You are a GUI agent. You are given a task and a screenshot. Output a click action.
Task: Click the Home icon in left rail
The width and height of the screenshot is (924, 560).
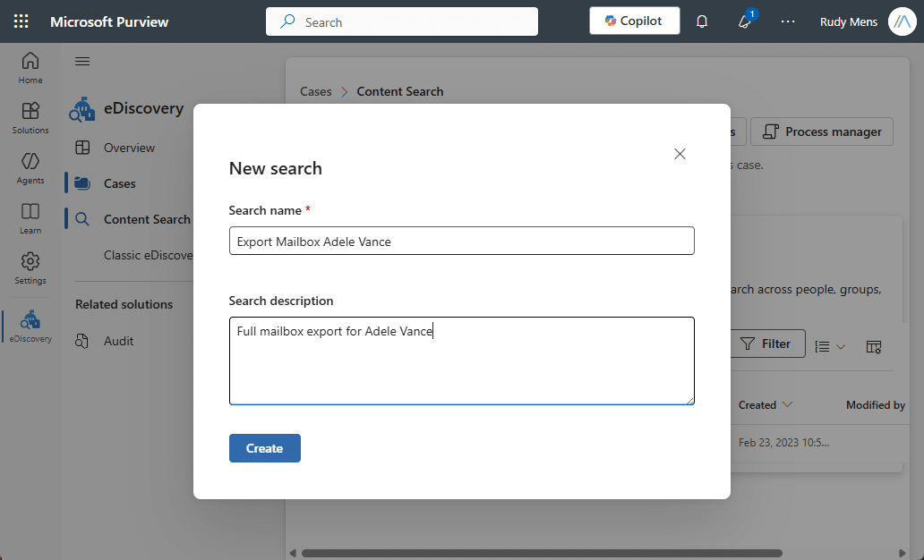(30, 61)
